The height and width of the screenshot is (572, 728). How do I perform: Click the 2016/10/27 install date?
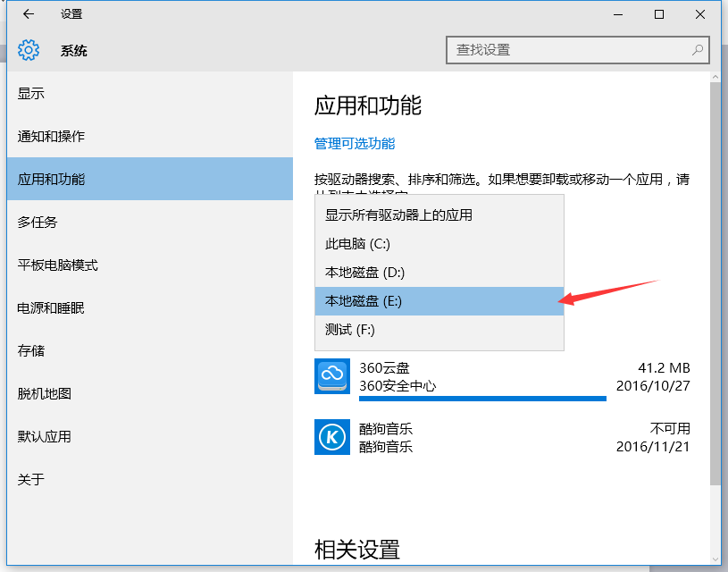(653, 386)
